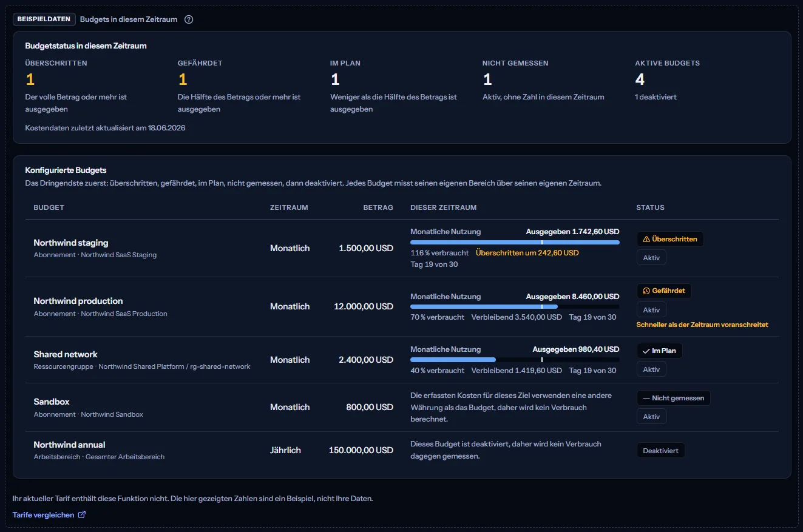Click the clock icon in the Gefährdet badge
The height and width of the screenshot is (532, 803).
[646, 291]
